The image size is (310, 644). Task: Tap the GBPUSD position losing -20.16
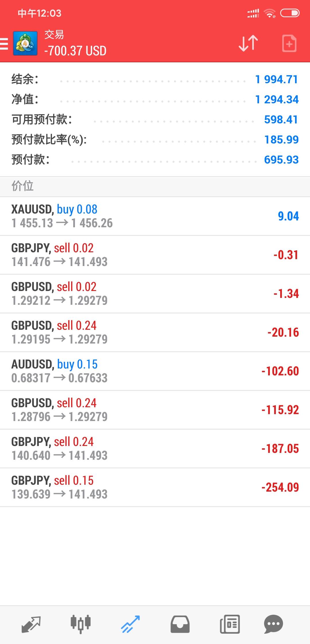click(x=155, y=333)
